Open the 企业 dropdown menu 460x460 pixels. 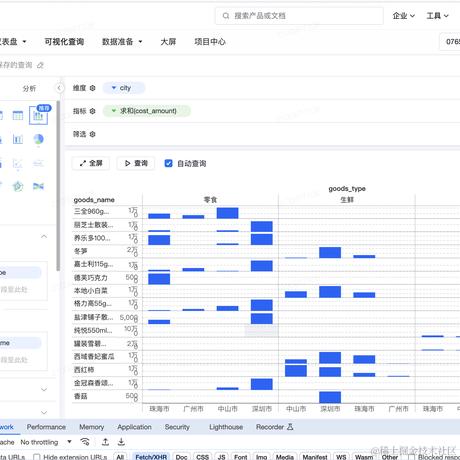[403, 16]
